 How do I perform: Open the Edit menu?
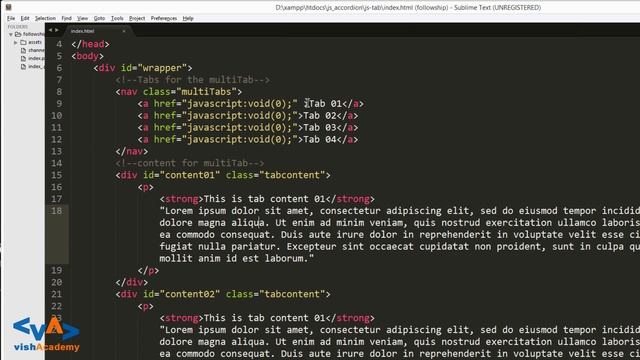coord(25,18)
